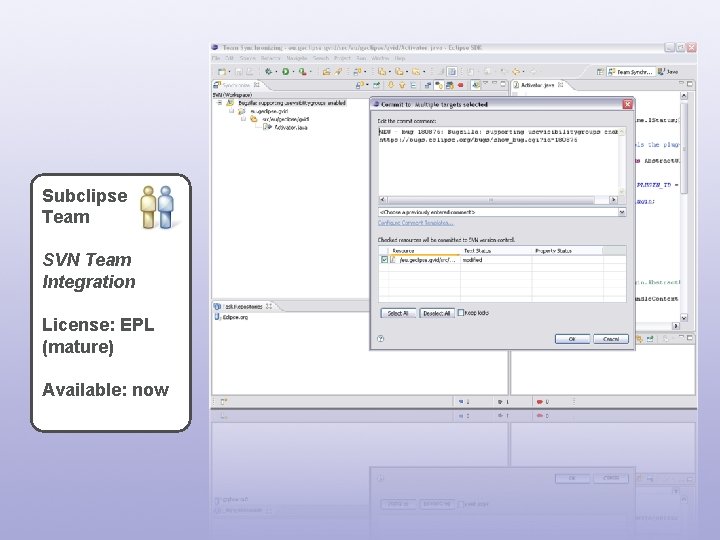Click the red stop-like icon in Synchronize view

[x=460, y=85]
